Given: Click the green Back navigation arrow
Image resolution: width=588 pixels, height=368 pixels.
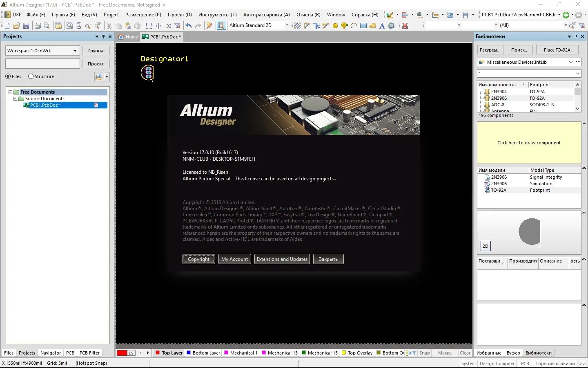Looking at the screenshot, I should click(566, 15).
